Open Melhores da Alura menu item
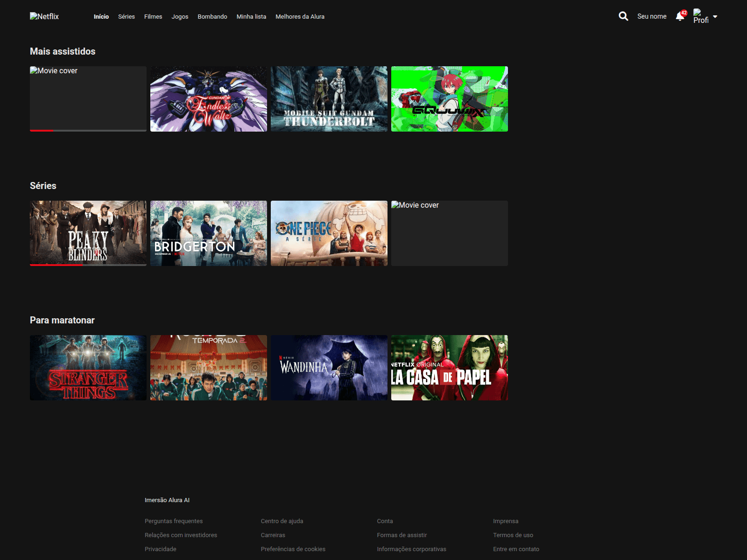The width and height of the screenshot is (747, 560). tap(300, 17)
